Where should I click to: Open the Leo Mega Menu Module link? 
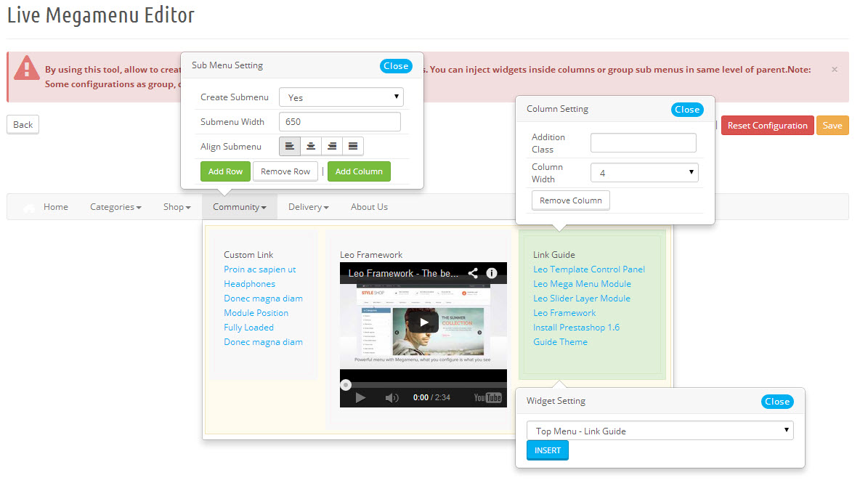click(x=582, y=284)
